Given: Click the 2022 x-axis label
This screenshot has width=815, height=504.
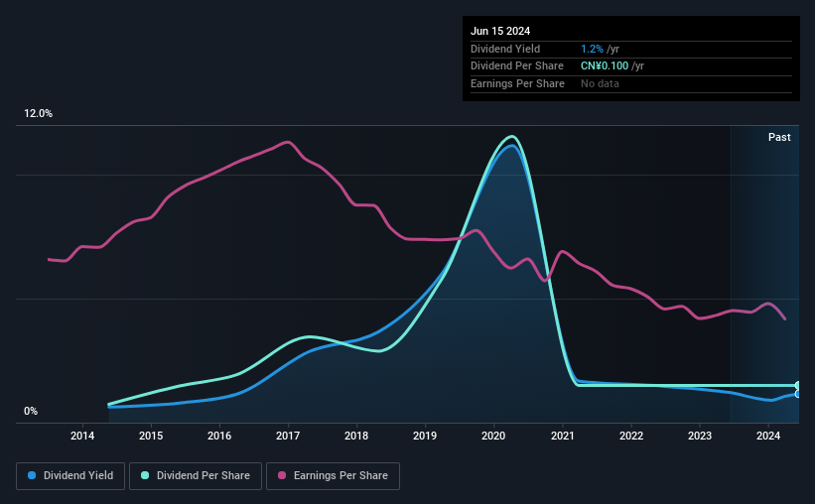Looking at the screenshot, I should 631,436.
